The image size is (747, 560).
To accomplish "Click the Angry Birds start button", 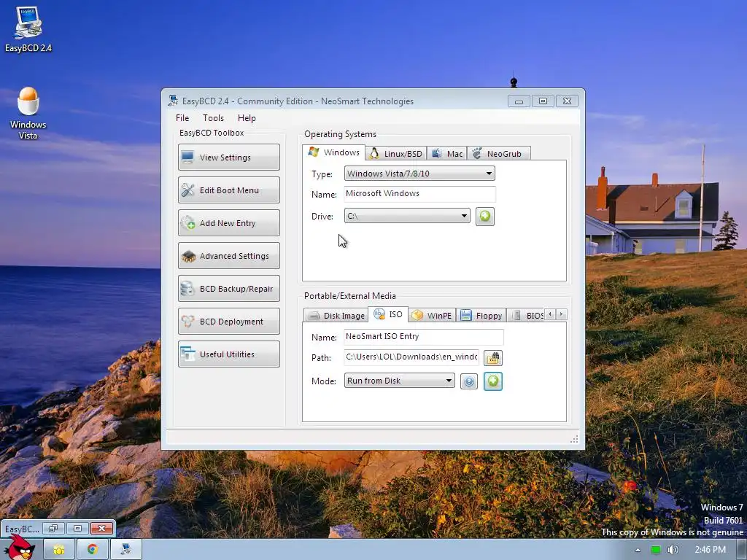I will click(18, 548).
